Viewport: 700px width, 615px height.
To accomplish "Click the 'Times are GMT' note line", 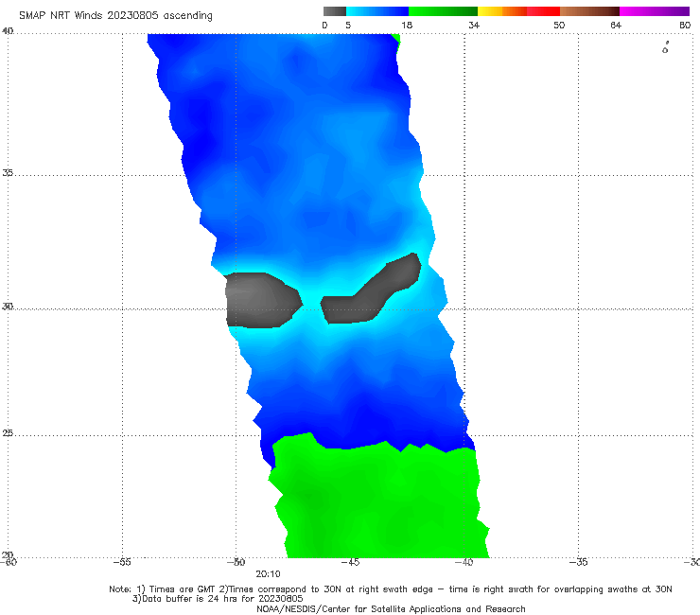I will pyautogui.click(x=391, y=589).
